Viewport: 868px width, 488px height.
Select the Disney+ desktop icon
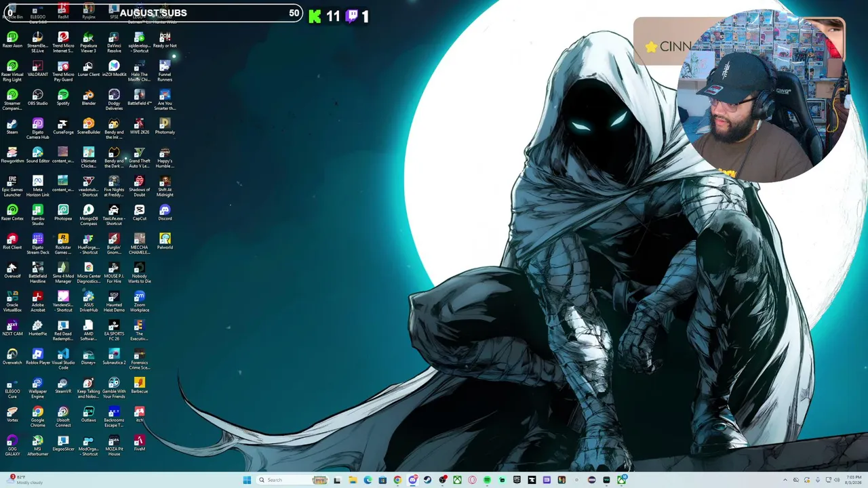[89, 357]
